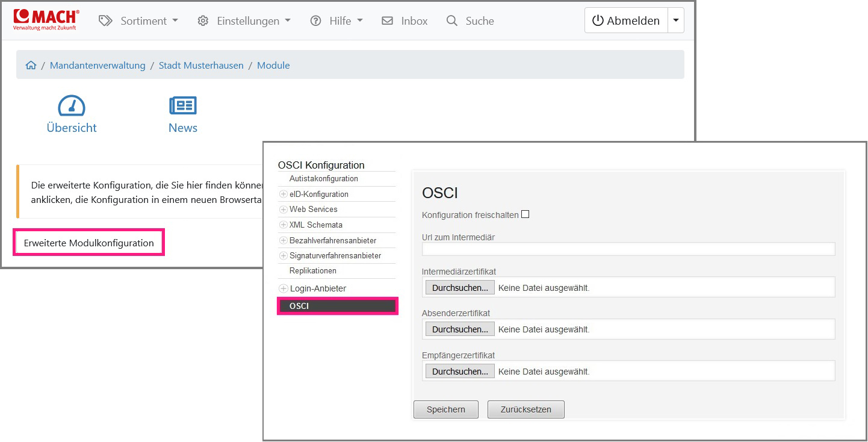Expand the eID-Konfiguration tree node
Screen dimensions: 868x442
(284, 195)
